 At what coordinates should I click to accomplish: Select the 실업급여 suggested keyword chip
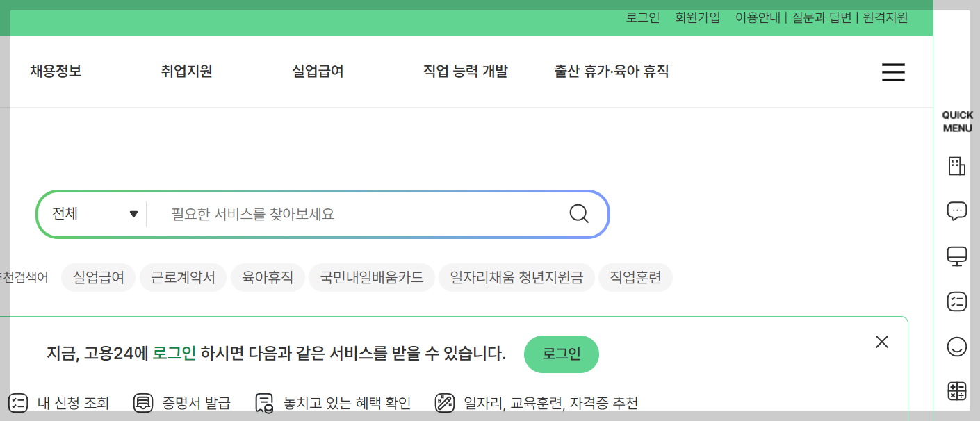click(x=99, y=278)
